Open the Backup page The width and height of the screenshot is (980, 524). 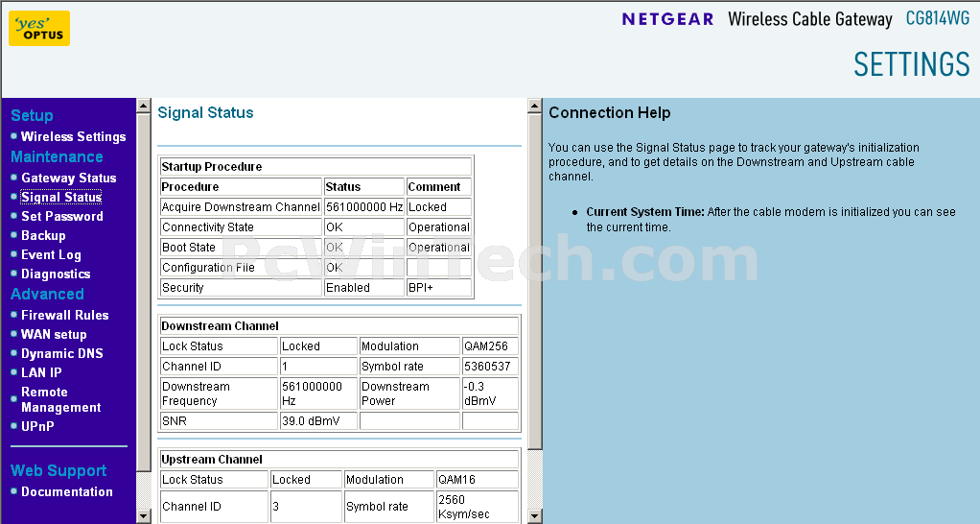43,236
